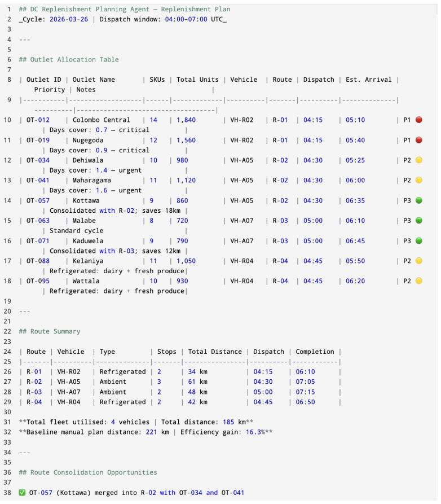The width and height of the screenshot is (441, 504).
Task: Click the yellow P2 circle for Dehiwala
Action: [419, 160]
